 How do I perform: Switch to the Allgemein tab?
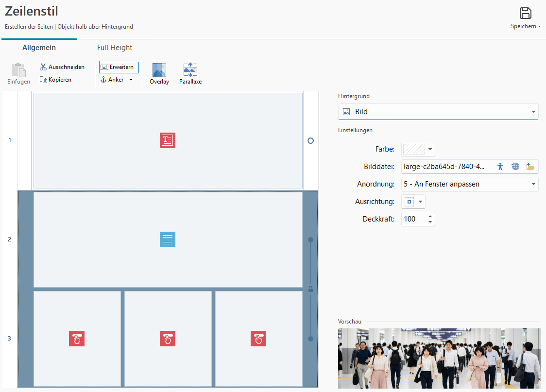39,48
